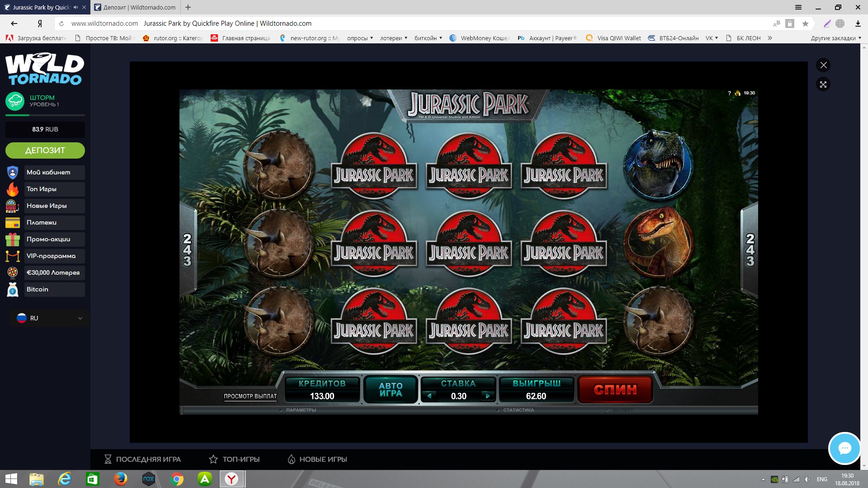Viewport: 868px width, 488px height.
Task: Click the game help question mark icon
Action: click(x=729, y=93)
